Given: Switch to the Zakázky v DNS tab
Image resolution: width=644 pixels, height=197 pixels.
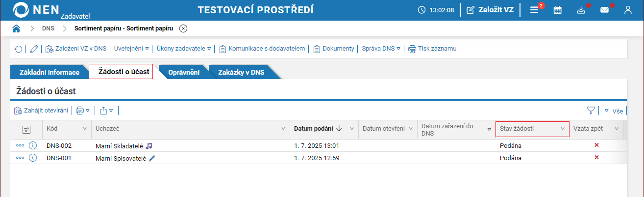Looking at the screenshot, I should [241, 72].
